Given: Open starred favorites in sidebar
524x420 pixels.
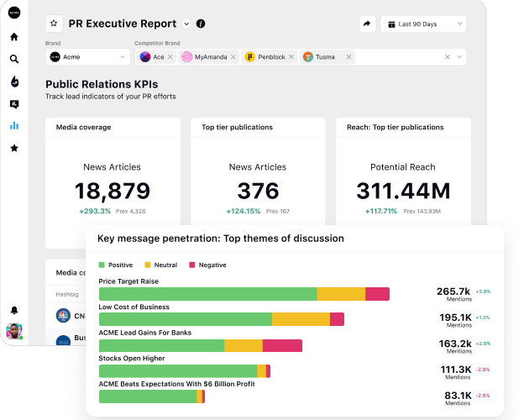Looking at the screenshot, I should pyautogui.click(x=14, y=148).
